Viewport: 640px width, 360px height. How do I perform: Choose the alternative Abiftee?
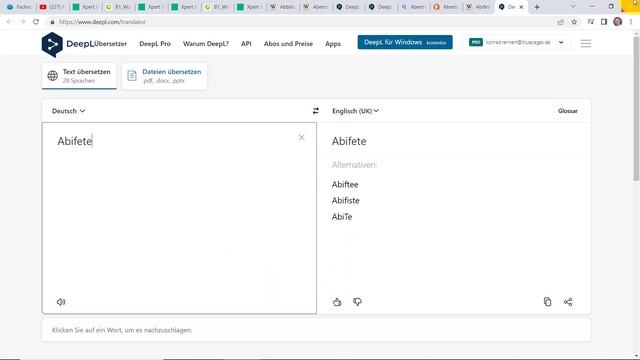[345, 184]
